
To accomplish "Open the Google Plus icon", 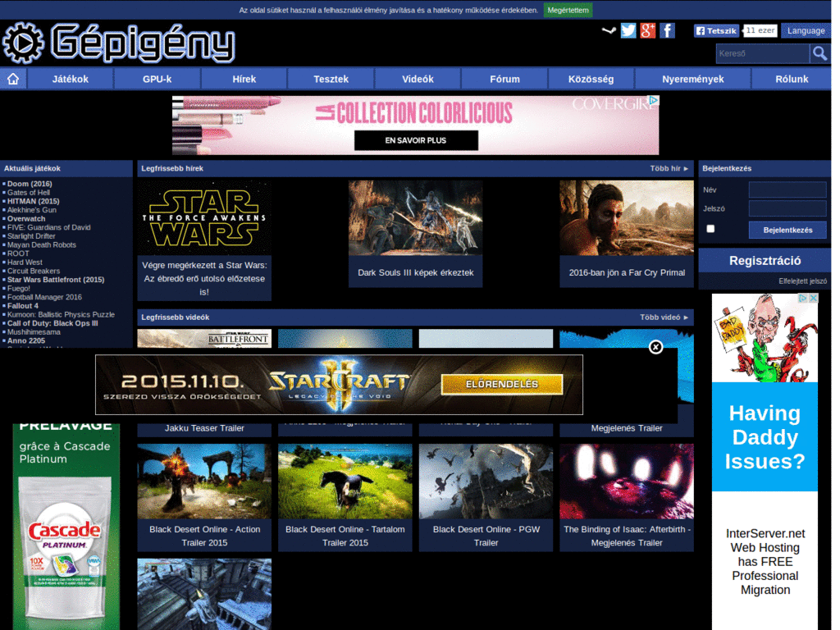I will (x=647, y=30).
